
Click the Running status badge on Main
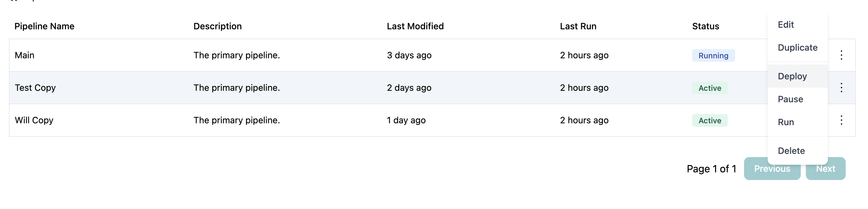click(713, 55)
